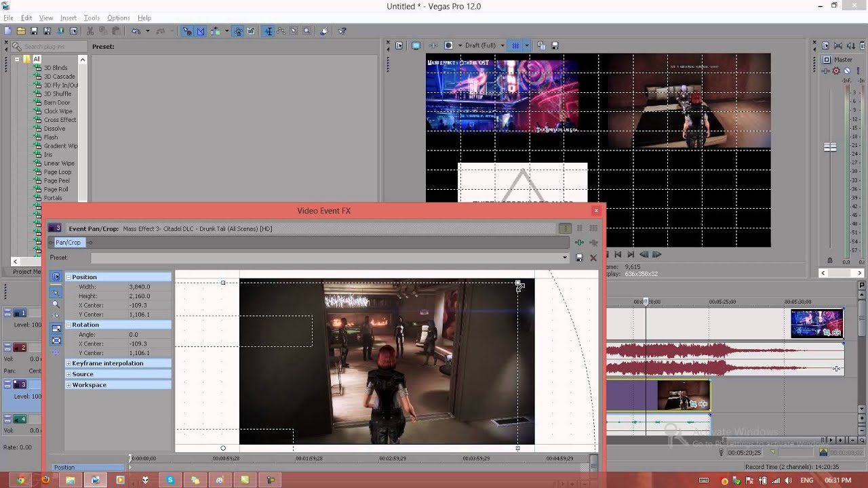Copy preview snapshot to clipboard icon
The image size is (868, 488).
[541, 45]
